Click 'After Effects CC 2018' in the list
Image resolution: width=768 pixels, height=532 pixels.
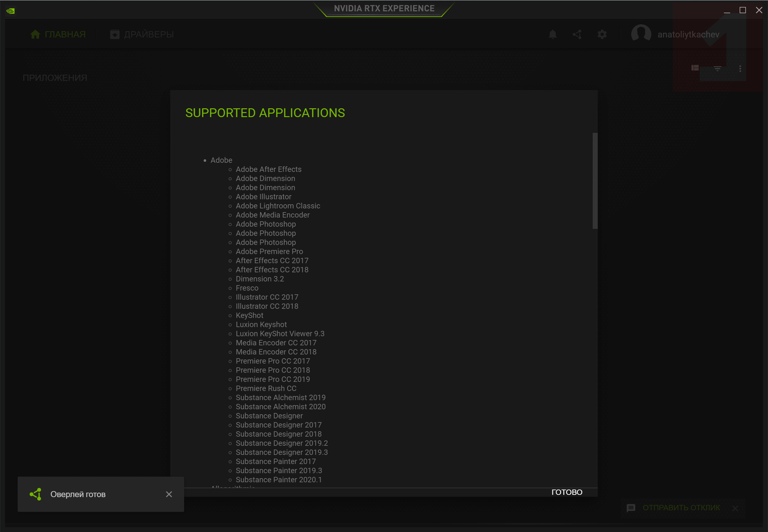pyautogui.click(x=272, y=270)
